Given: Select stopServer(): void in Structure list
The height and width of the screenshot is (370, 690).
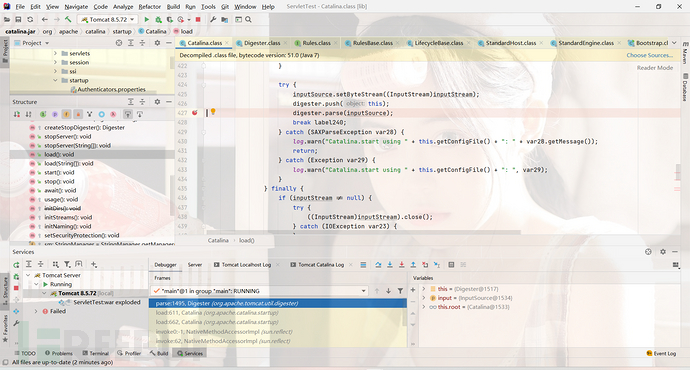Looking at the screenshot, I should 67,136.
